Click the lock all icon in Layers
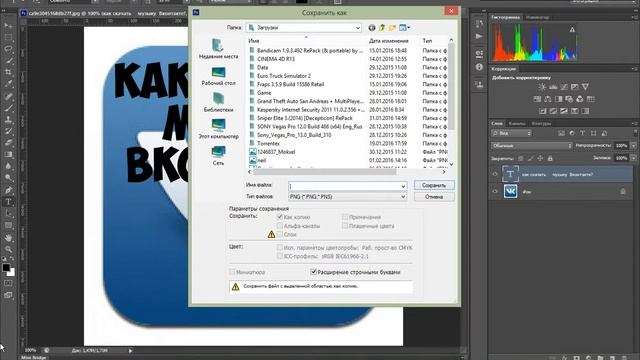 550,158
